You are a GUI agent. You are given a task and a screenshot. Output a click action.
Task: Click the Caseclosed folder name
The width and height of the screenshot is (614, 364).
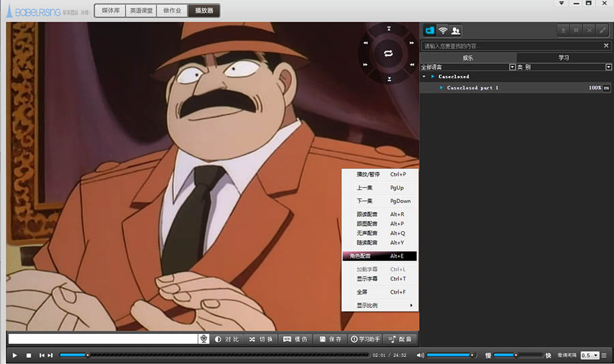(x=454, y=77)
